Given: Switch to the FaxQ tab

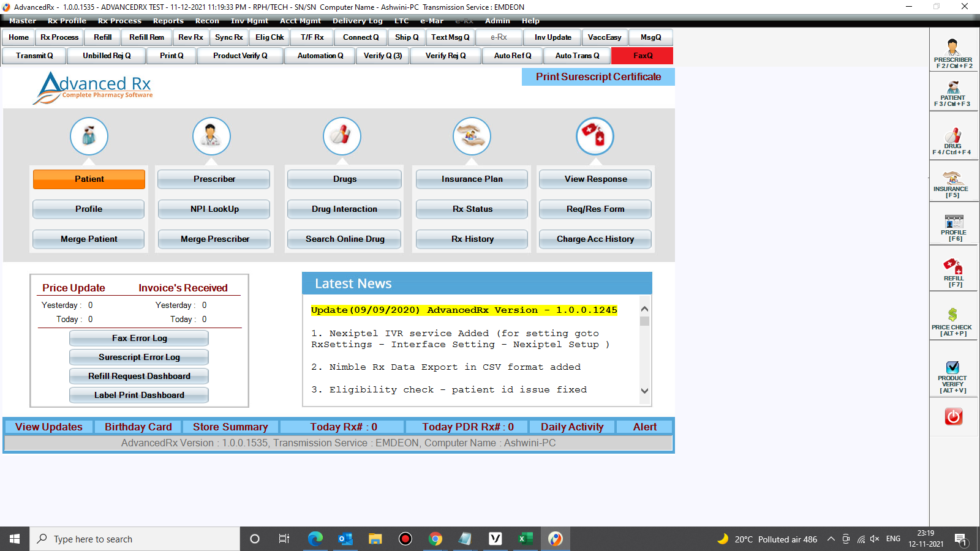Looking at the screenshot, I should (x=642, y=56).
